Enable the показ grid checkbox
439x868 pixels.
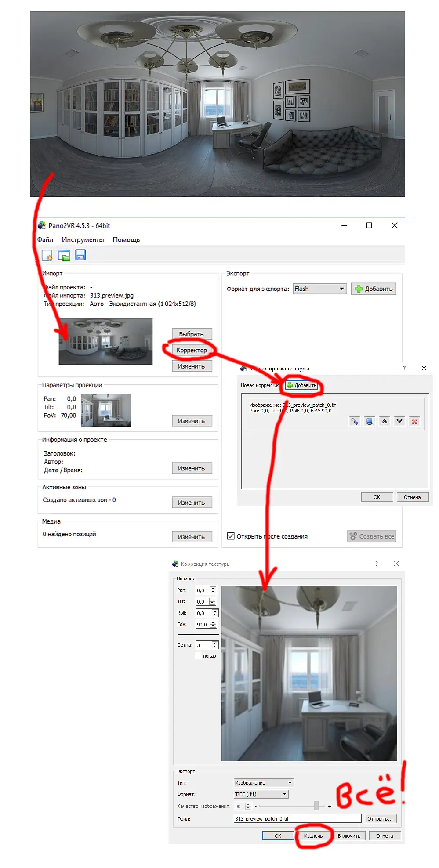coord(198,656)
